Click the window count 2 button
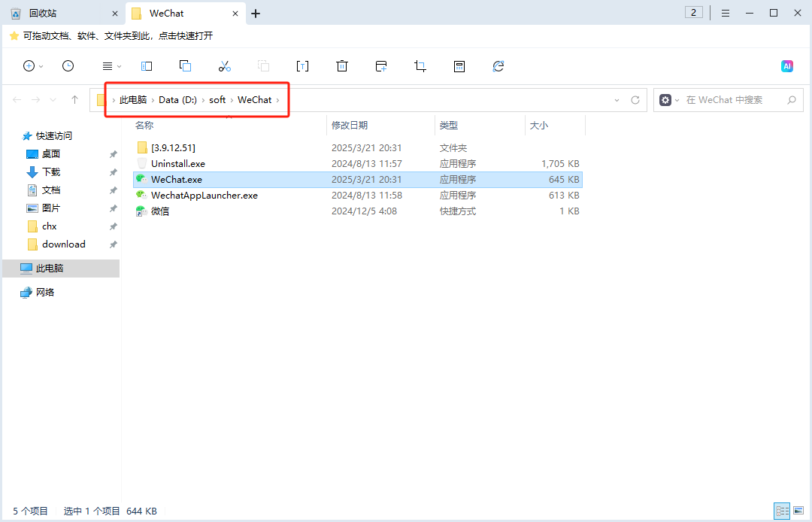The image size is (812, 522). (x=693, y=13)
